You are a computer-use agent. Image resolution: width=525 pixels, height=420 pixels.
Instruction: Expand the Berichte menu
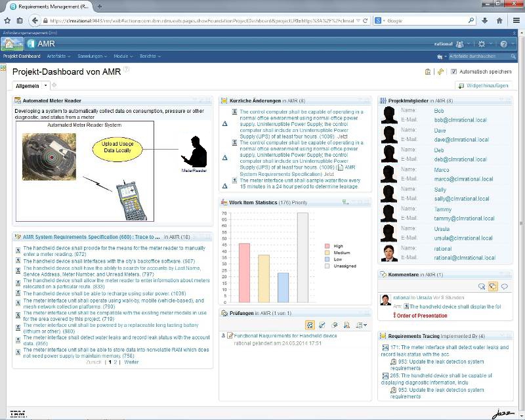click(x=150, y=56)
